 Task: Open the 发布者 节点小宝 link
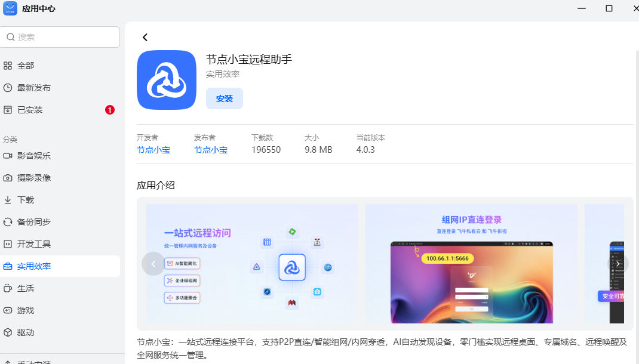point(211,150)
